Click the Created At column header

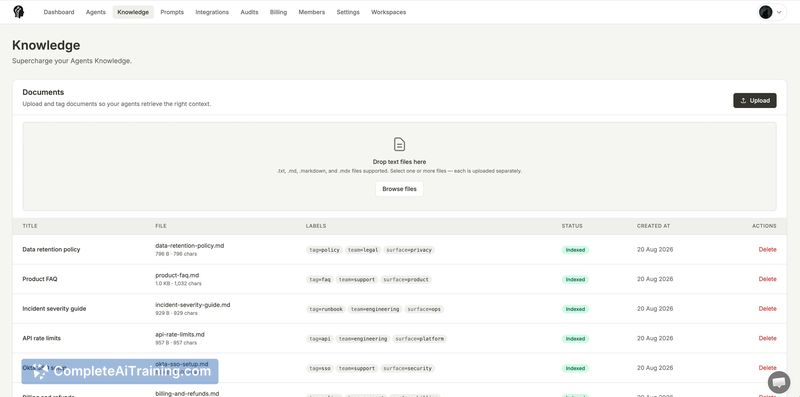click(654, 226)
